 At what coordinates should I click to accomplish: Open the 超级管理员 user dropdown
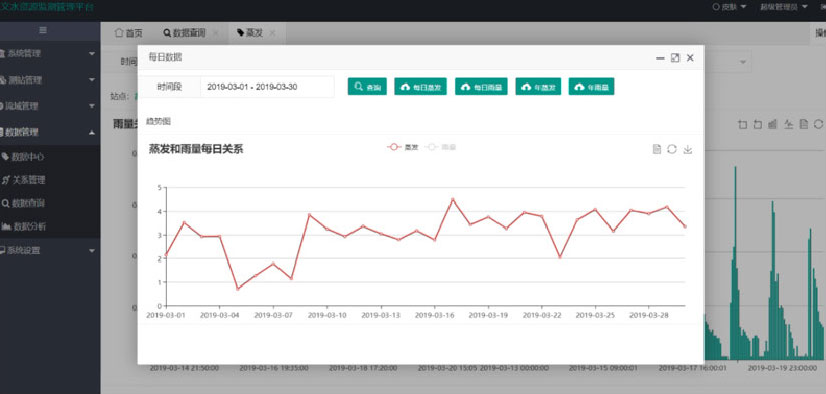pyautogui.click(x=783, y=7)
